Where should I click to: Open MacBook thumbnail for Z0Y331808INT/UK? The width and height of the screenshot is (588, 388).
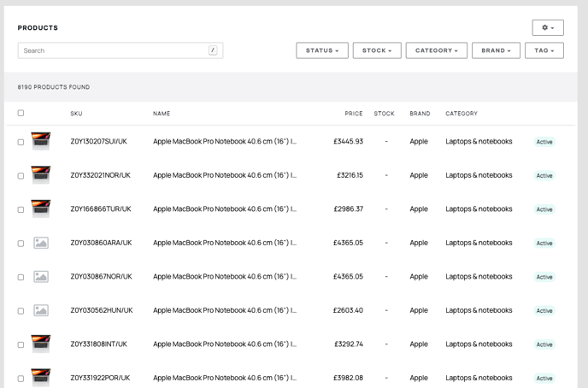coord(40,344)
